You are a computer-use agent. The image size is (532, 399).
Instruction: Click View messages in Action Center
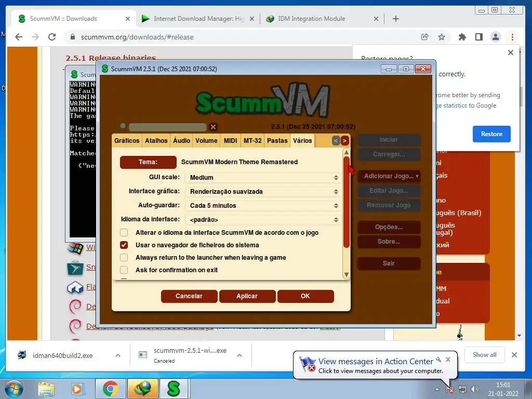click(375, 362)
